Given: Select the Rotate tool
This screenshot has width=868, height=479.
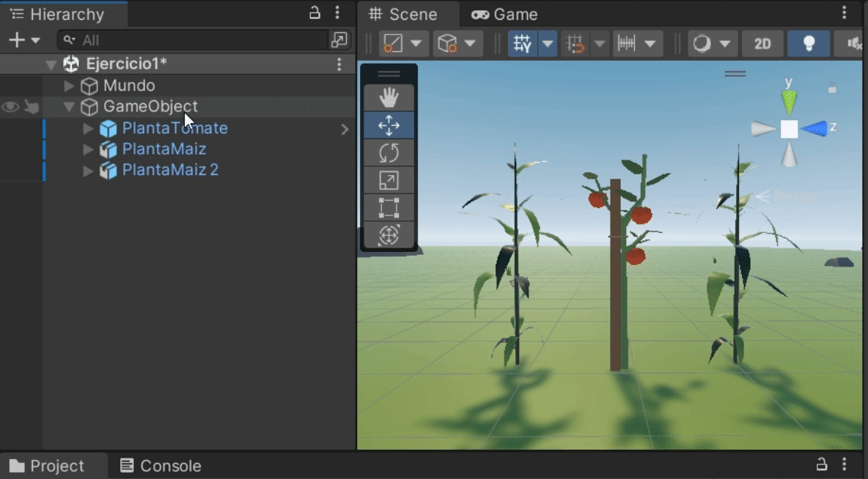Looking at the screenshot, I should tap(389, 153).
